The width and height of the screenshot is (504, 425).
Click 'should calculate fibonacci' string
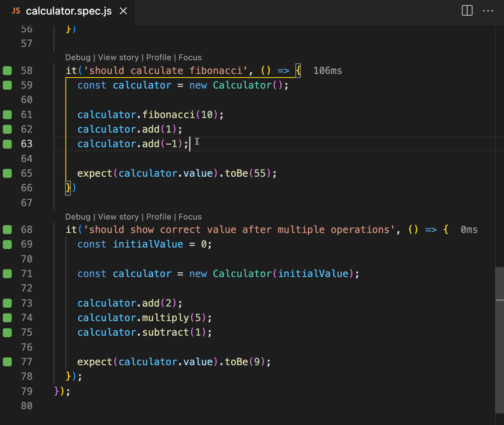(165, 70)
